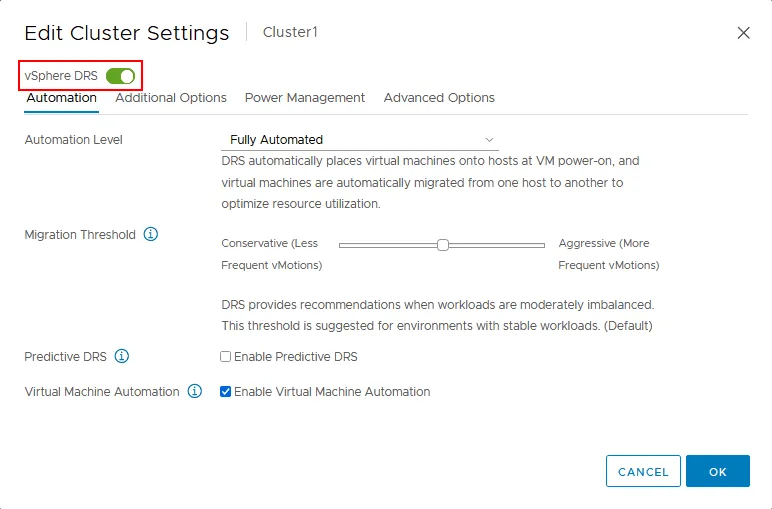
Task: Go to the Advanced Options tab
Action: 439,98
